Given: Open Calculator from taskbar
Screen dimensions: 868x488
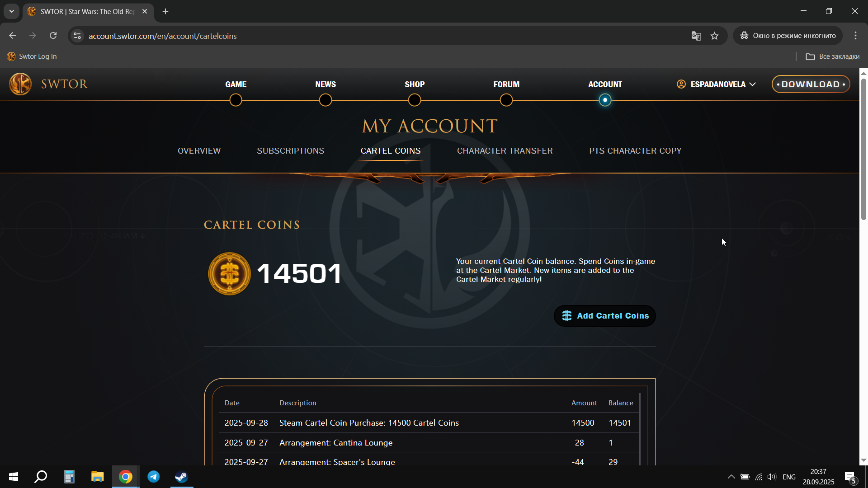Looking at the screenshot, I should tap(69, 477).
